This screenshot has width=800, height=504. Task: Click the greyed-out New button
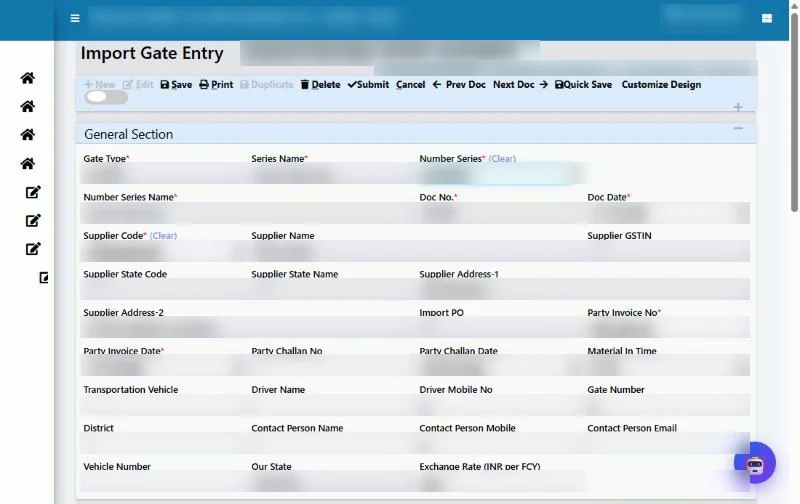coord(100,85)
